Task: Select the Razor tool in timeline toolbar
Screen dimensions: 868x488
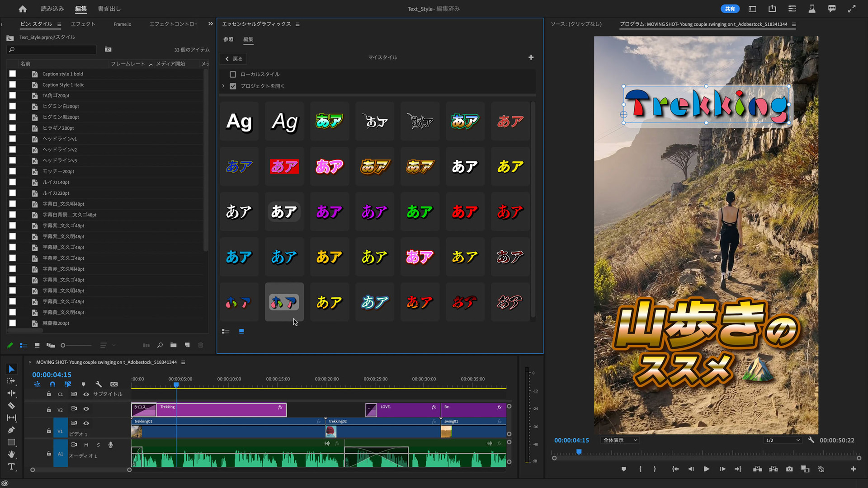Action: [11, 405]
